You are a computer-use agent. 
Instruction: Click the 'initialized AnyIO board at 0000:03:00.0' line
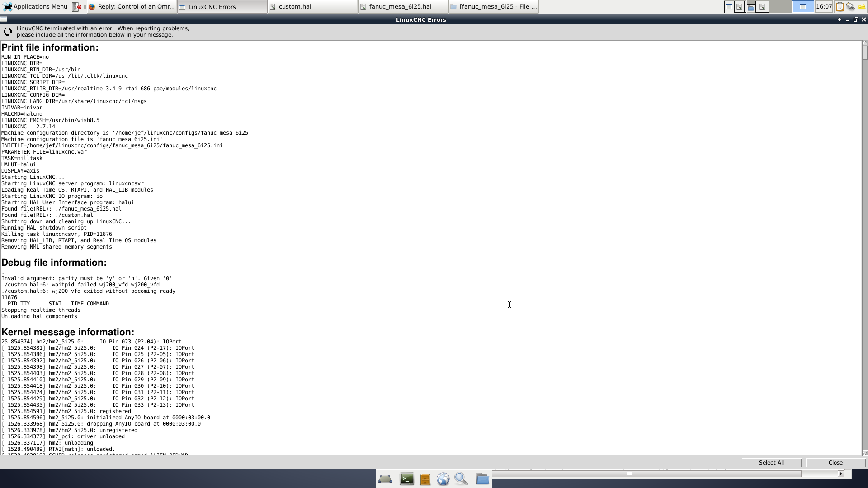click(x=106, y=418)
